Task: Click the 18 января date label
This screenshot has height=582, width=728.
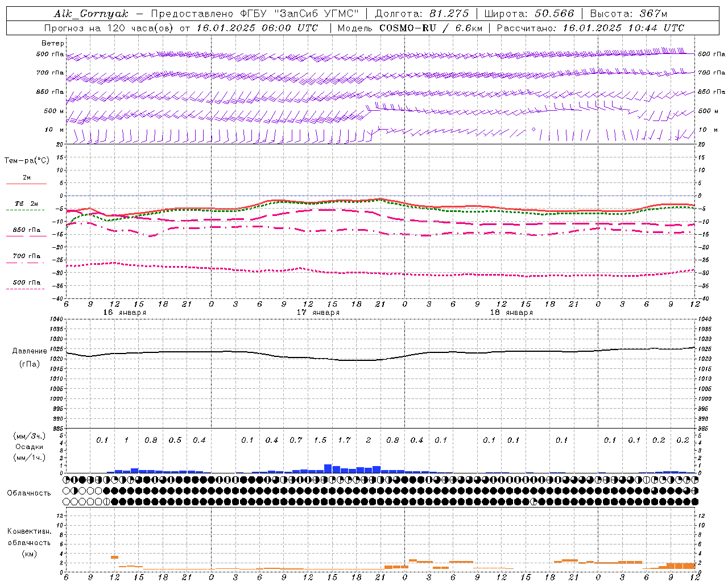Action: [511, 313]
